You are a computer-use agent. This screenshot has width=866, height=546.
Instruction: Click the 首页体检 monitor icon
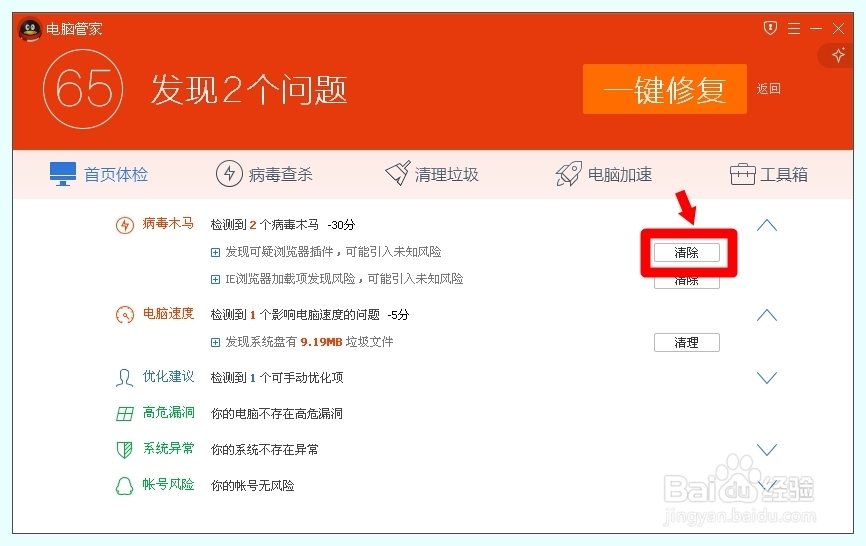click(62, 174)
